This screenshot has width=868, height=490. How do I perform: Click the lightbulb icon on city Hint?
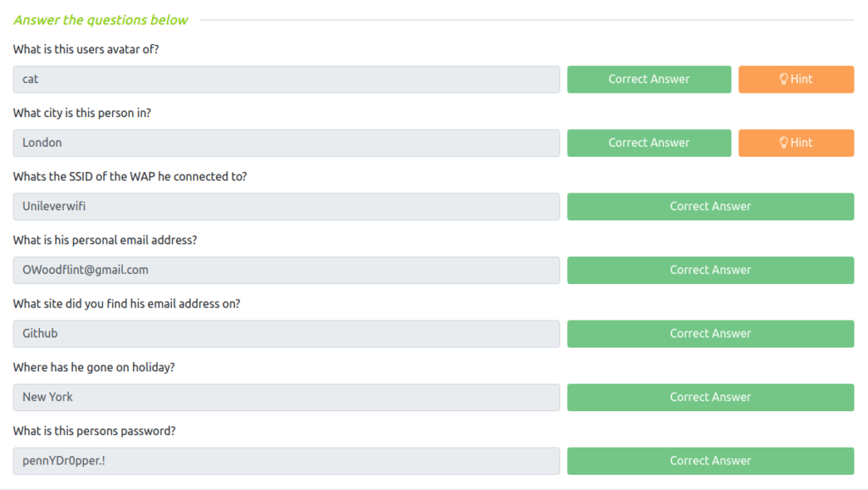783,143
